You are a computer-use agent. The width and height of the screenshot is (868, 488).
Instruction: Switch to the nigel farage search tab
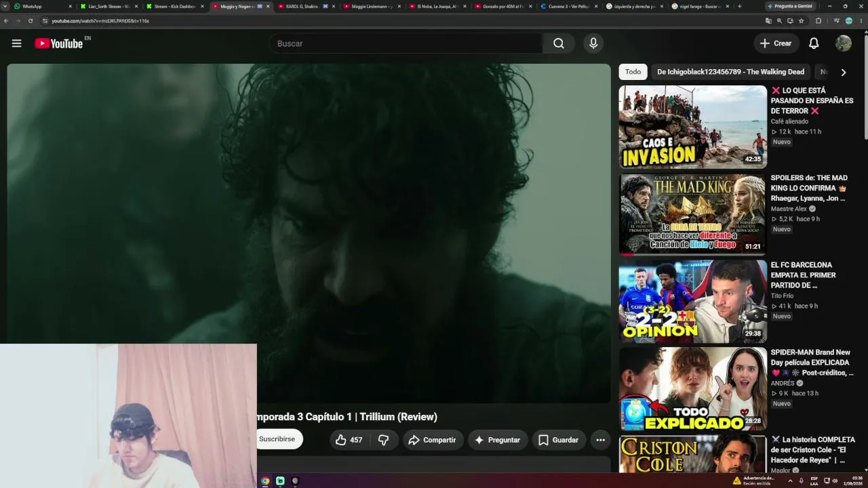(x=701, y=6)
